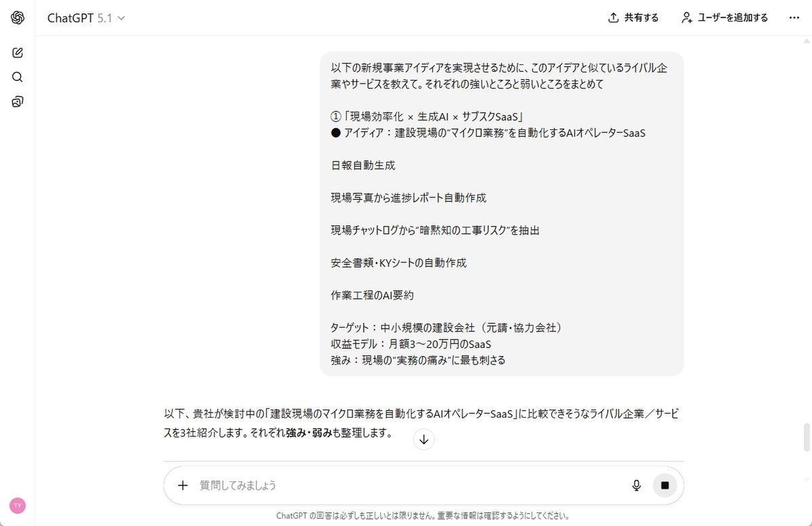This screenshot has height=526, width=812.
Task: Open the sidebar via the ChatGPT logo
Action: [x=18, y=18]
